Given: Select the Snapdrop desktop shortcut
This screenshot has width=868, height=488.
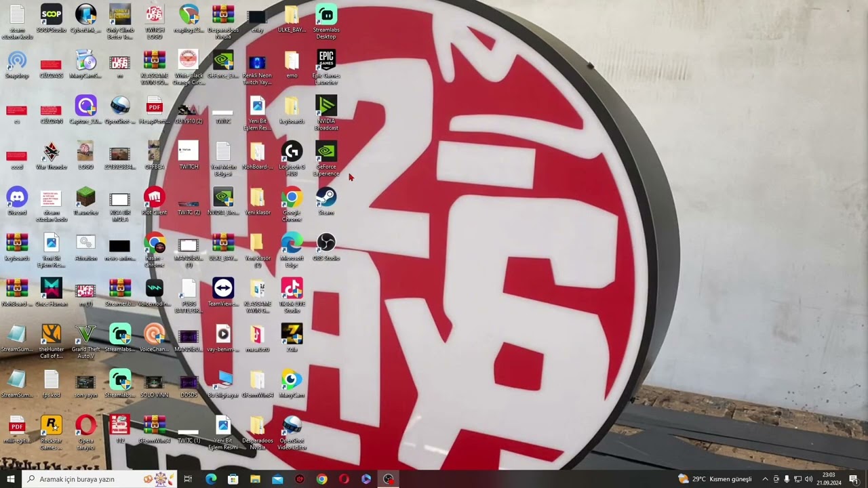Looking at the screenshot, I should 17,64.
